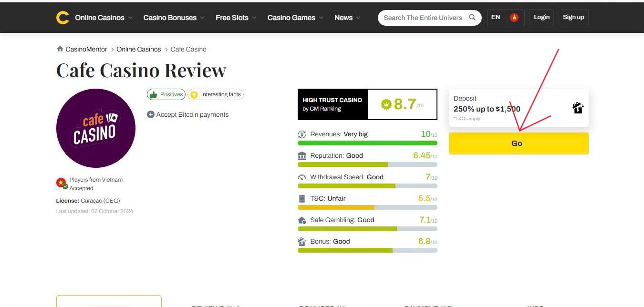Click the Safe Gambling shield-house icon

point(302,220)
